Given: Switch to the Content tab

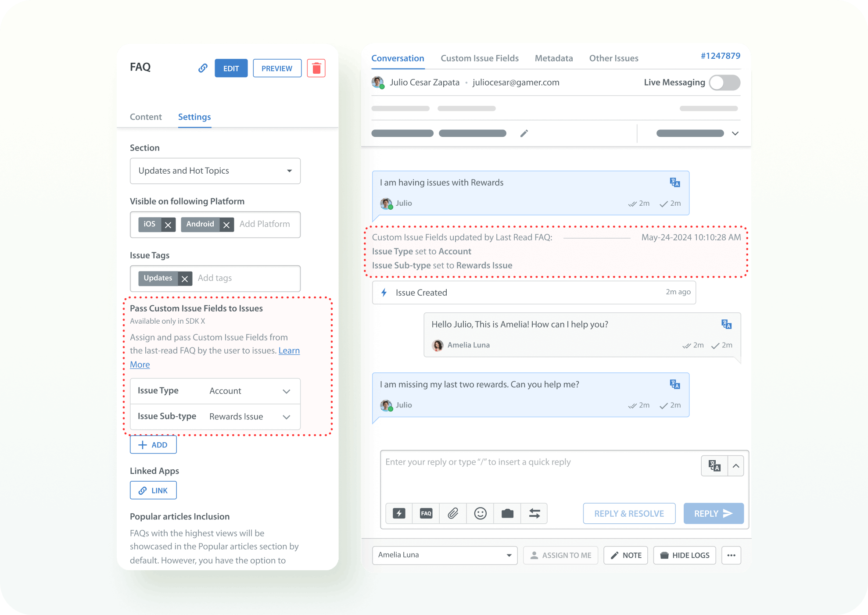Looking at the screenshot, I should point(146,117).
